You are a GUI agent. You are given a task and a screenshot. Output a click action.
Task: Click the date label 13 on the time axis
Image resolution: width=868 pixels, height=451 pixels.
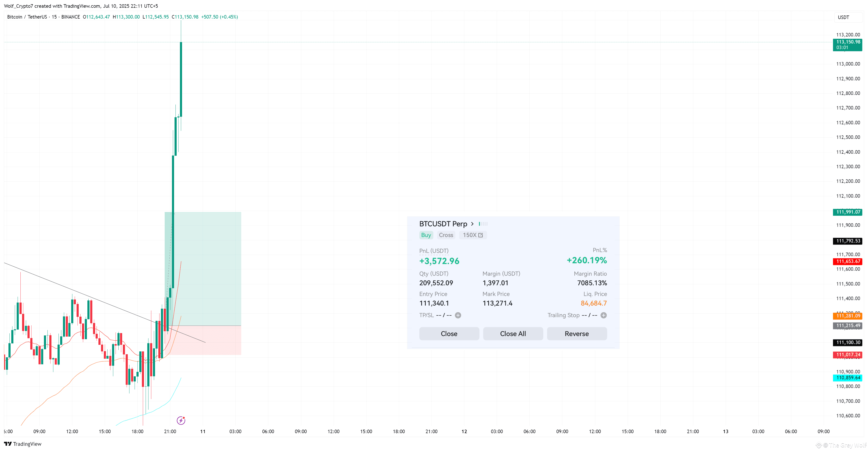(725, 432)
